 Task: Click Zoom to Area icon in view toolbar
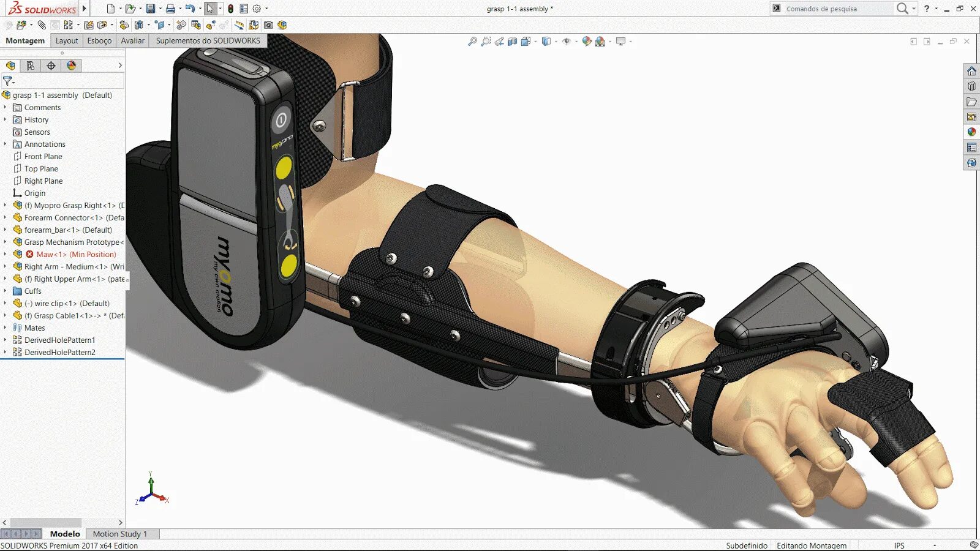(x=486, y=42)
